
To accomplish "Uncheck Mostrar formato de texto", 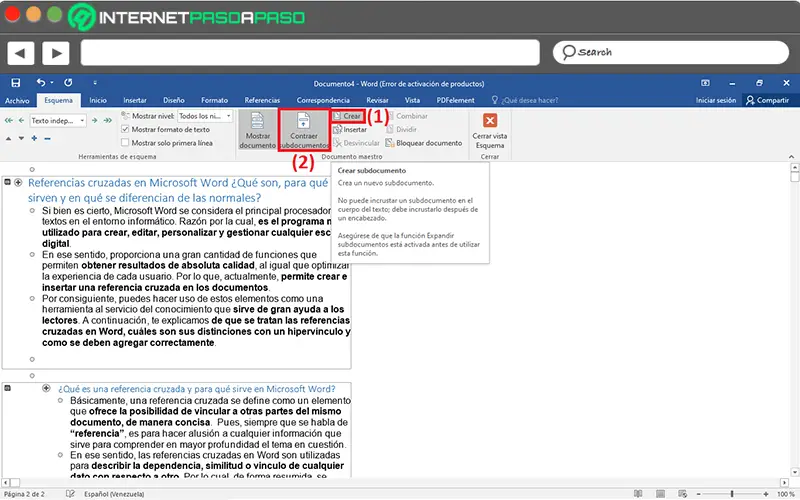I will (x=125, y=130).
